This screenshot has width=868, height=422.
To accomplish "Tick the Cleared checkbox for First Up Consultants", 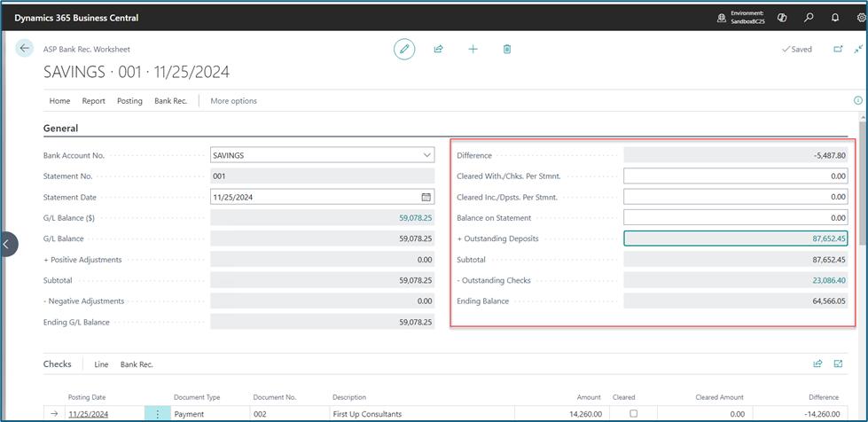I will click(634, 413).
